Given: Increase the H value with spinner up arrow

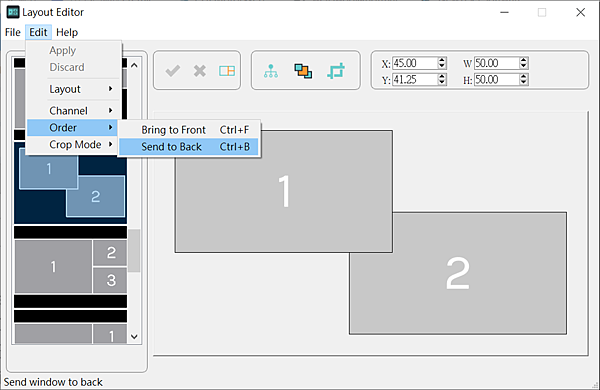Looking at the screenshot, I should (524, 77).
